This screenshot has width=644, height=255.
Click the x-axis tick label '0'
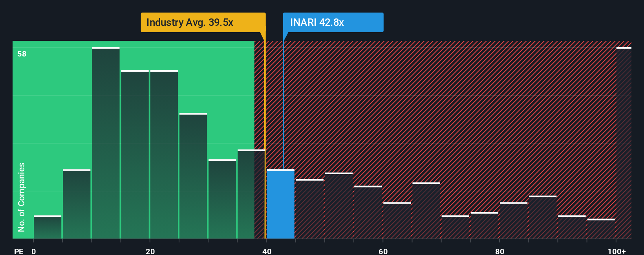click(34, 251)
